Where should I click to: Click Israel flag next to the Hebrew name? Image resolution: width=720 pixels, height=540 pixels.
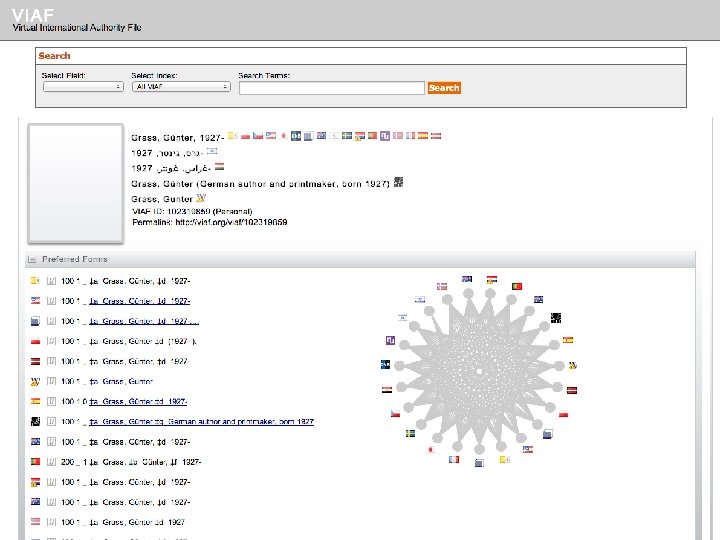(x=212, y=151)
